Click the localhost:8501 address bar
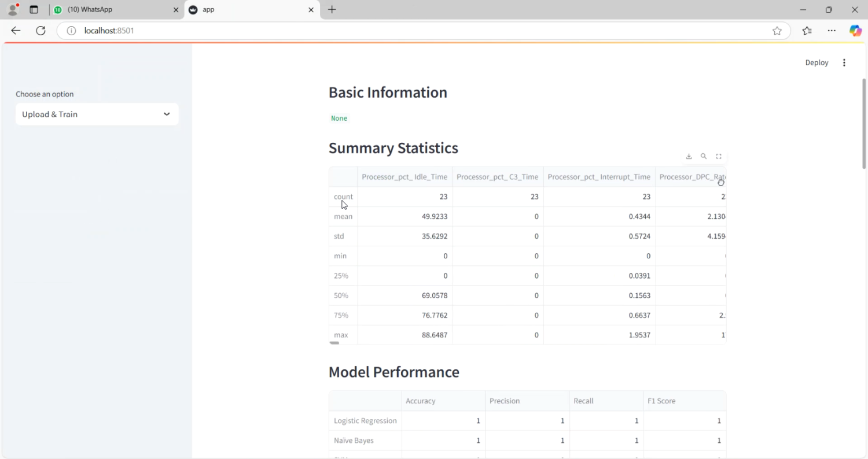The width and height of the screenshot is (868, 459). [405, 31]
